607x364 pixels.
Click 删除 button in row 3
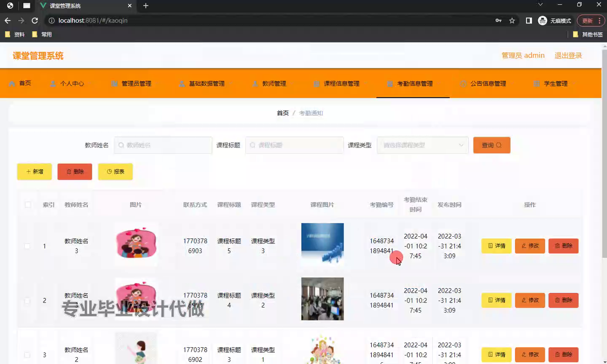(564, 354)
